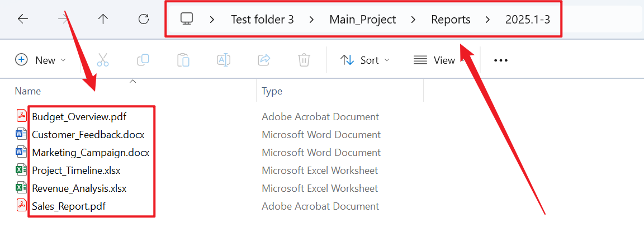Open the See more ellipsis menu
The width and height of the screenshot is (644, 227).
(501, 60)
